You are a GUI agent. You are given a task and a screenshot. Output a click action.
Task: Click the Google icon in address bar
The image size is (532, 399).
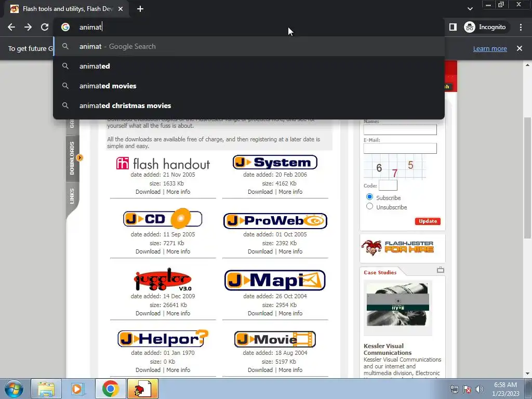[65, 27]
